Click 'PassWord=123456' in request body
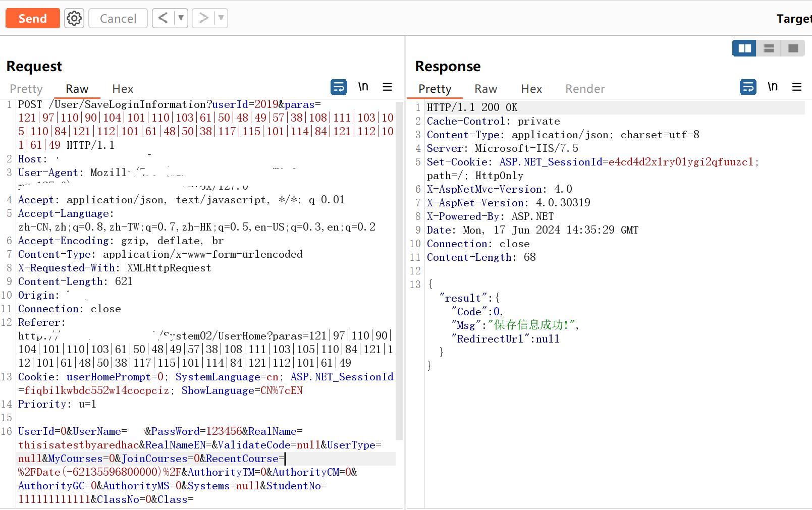This screenshot has width=812, height=510. pyautogui.click(x=197, y=431)
